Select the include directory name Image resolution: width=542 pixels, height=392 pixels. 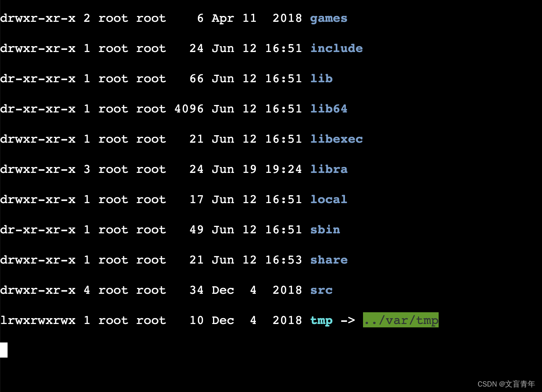(337, 48)
